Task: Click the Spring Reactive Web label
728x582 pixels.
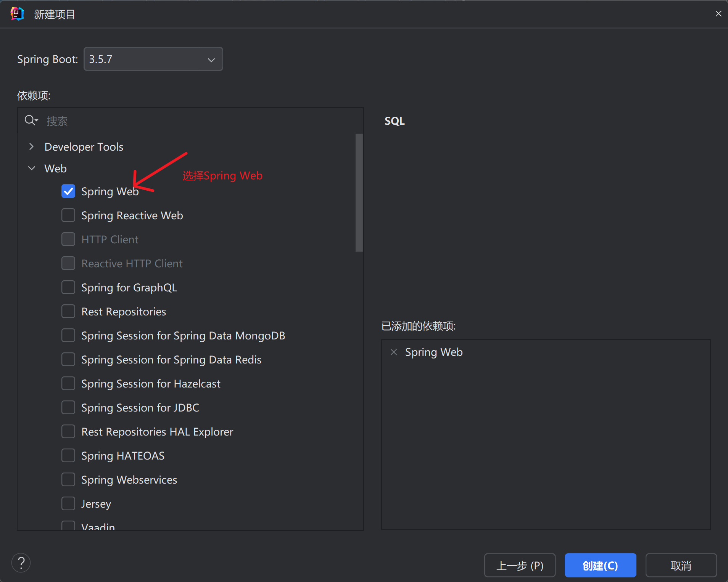Action: [x=132, y=215]
